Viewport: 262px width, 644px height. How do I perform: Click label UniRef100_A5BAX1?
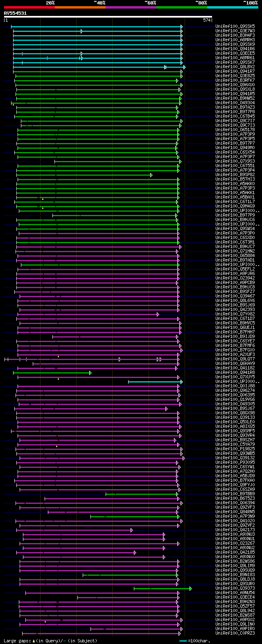(x=235, y=197)
